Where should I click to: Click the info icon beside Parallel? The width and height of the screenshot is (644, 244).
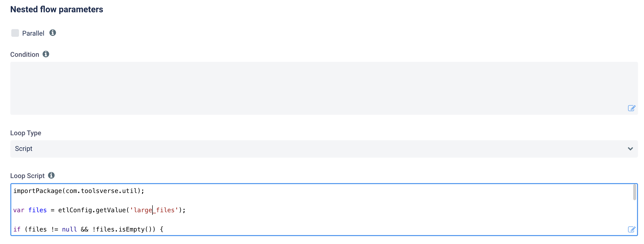click(x=53, y=32)
